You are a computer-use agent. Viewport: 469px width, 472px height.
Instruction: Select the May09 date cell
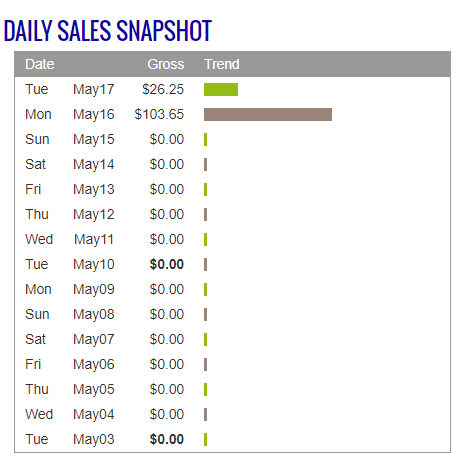coord(94,289)
